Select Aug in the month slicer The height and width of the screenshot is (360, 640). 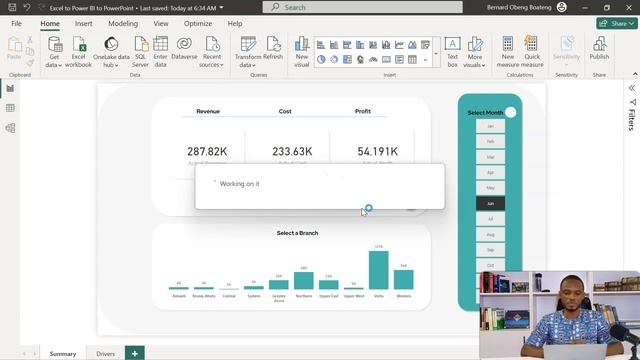[x=490, y=235]
